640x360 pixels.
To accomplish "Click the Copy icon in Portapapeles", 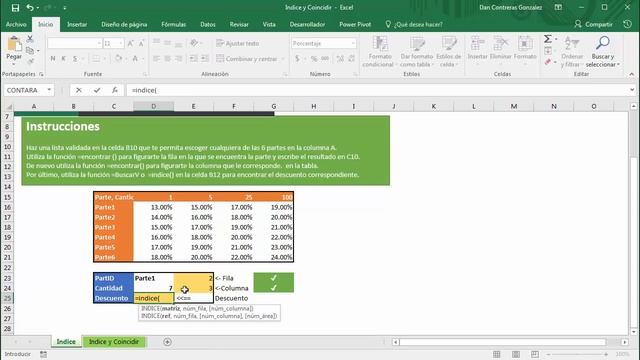I will [x=30, y=51].
